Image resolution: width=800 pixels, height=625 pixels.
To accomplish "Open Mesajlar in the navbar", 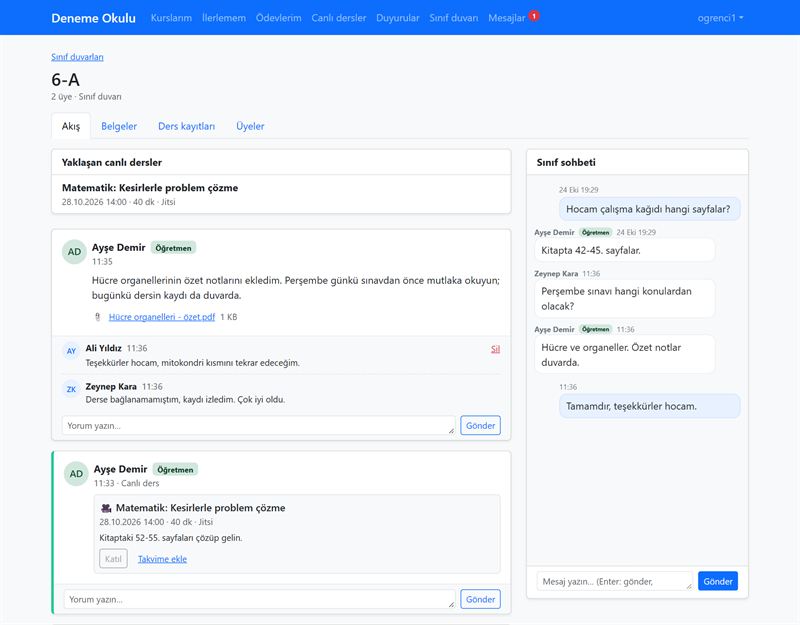I will 507,18.
